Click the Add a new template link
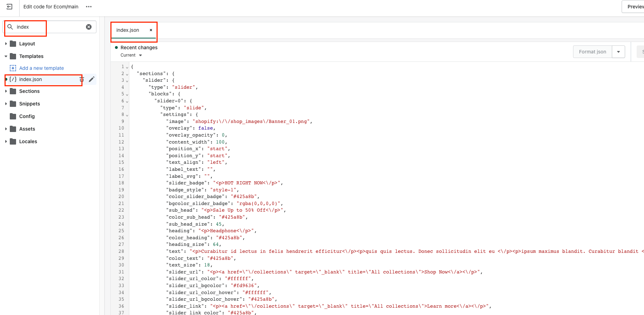The image size is (644, 315). (x=42, y=68)
